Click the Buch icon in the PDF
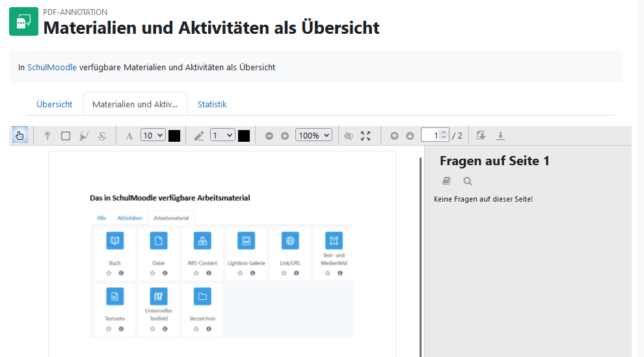This screenshot has height=357, width=644. click(x=115, y=241)
